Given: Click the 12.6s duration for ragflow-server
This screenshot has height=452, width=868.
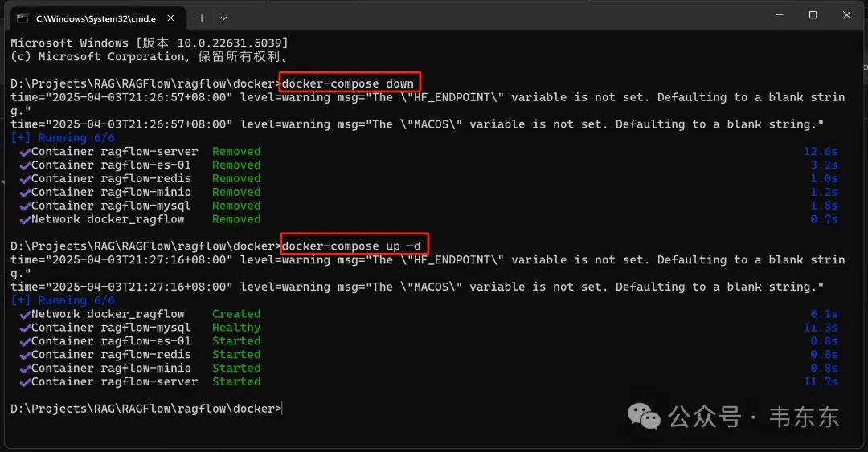Looking at the screenshot, I should tap(821, 152).
